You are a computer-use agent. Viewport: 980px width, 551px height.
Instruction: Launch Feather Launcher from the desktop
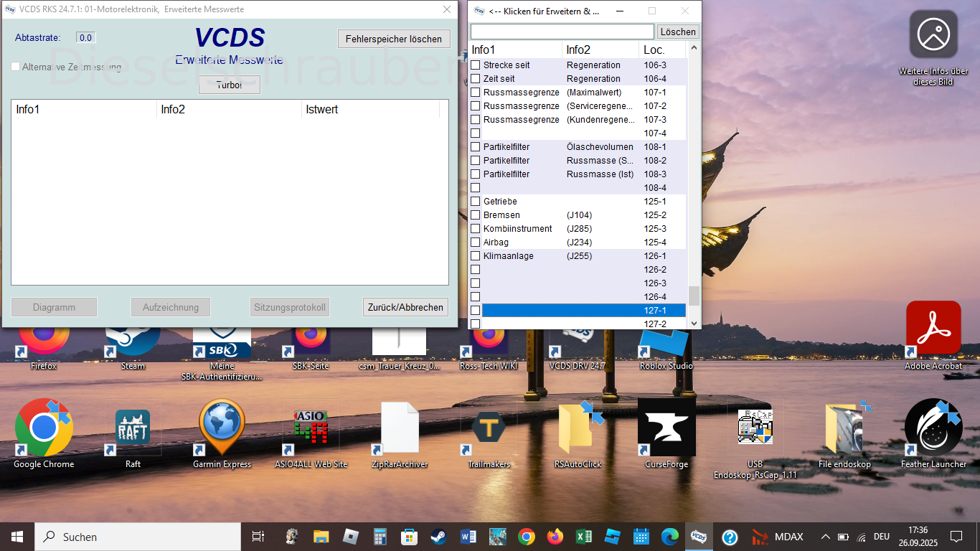[x=933, y=428]
